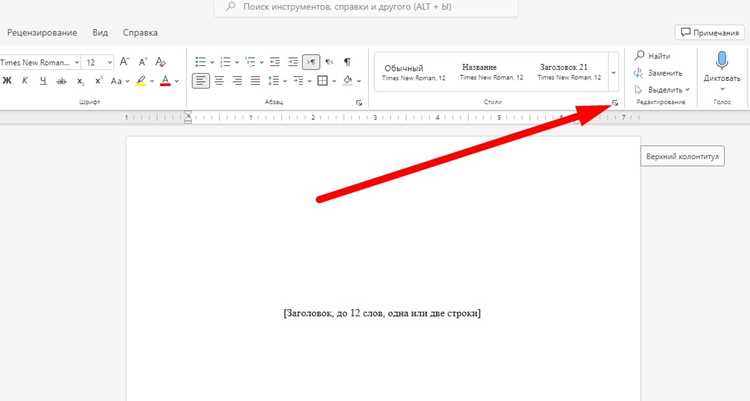The width and height of the screenshot is (750, 401).
Task: Open the Справка tab
Action: point(140,33)
